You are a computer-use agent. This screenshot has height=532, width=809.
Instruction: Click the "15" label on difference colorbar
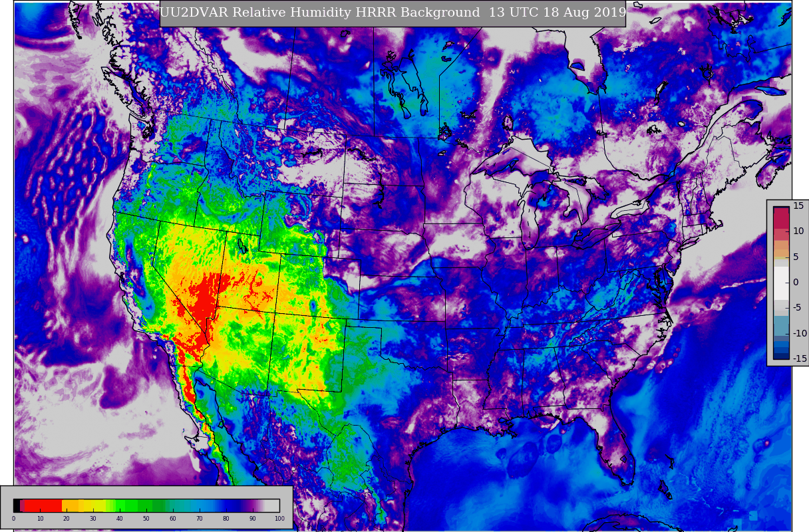point(798,205)
